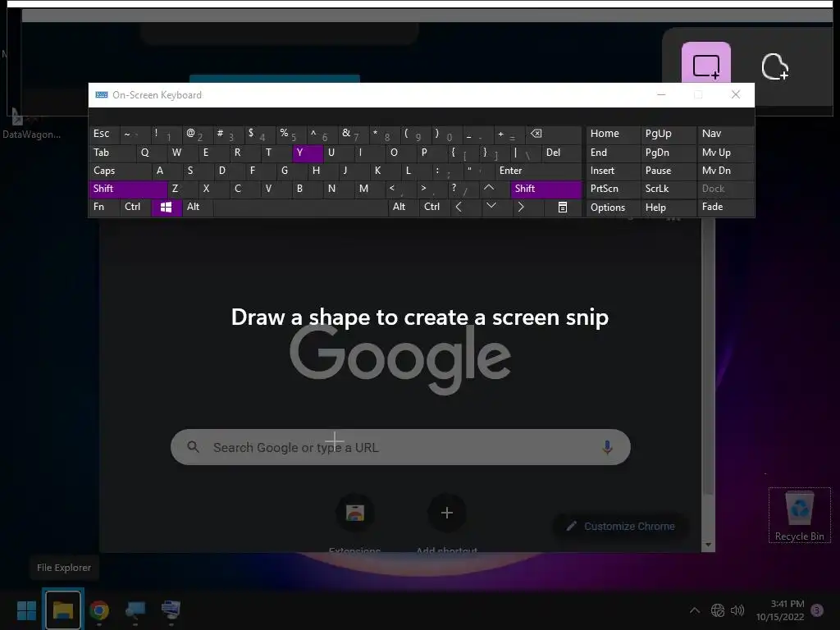Screen dimensions: 840x630
Task: Open the Extensions shortcut icon
Action: [354, 513]
